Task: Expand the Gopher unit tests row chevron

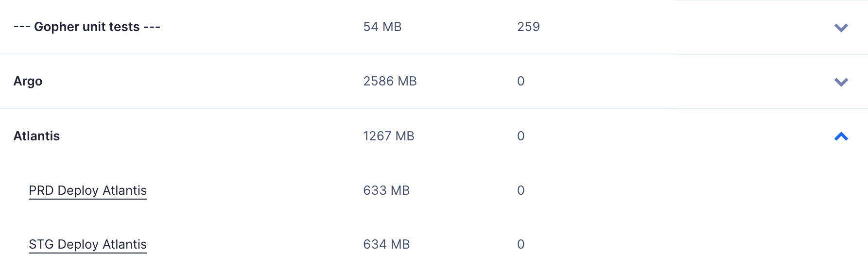Action: 841,28
